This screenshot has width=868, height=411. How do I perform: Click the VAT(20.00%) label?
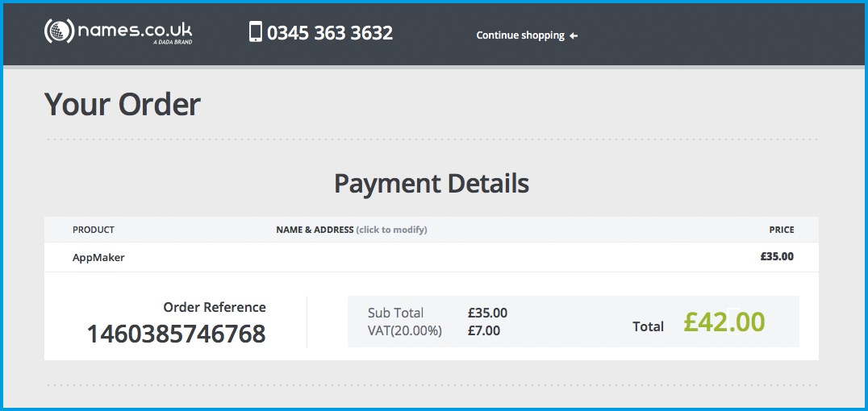click(x=405, y=330)
